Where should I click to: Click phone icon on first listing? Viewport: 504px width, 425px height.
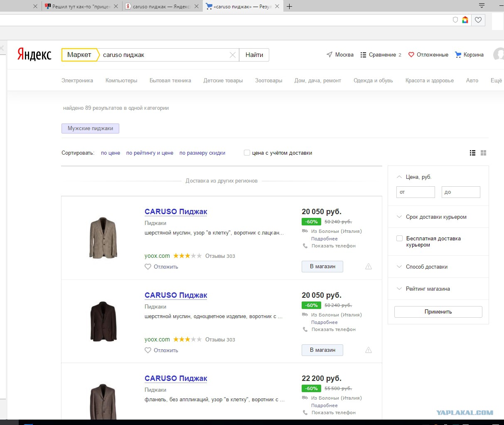coord(305,246)
